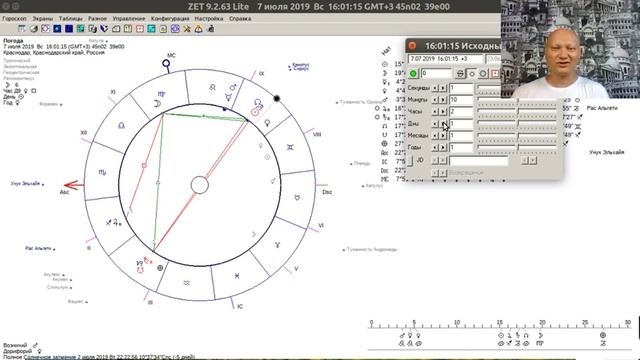This screenshot has height=360, width=640.
Task: Decrease Минуты with its left arrow
Action: (x=435, y=100)
